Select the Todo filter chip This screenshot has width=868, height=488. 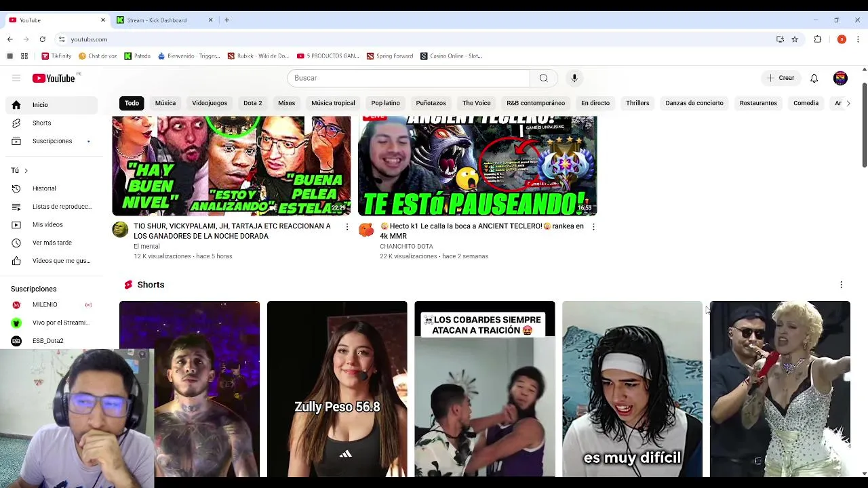coord(132,103)
